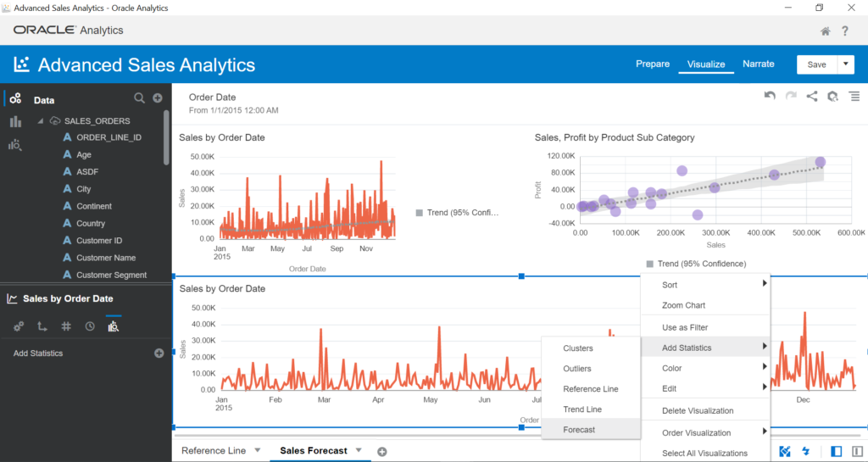Select the Customer Name column

coord(106,258)
